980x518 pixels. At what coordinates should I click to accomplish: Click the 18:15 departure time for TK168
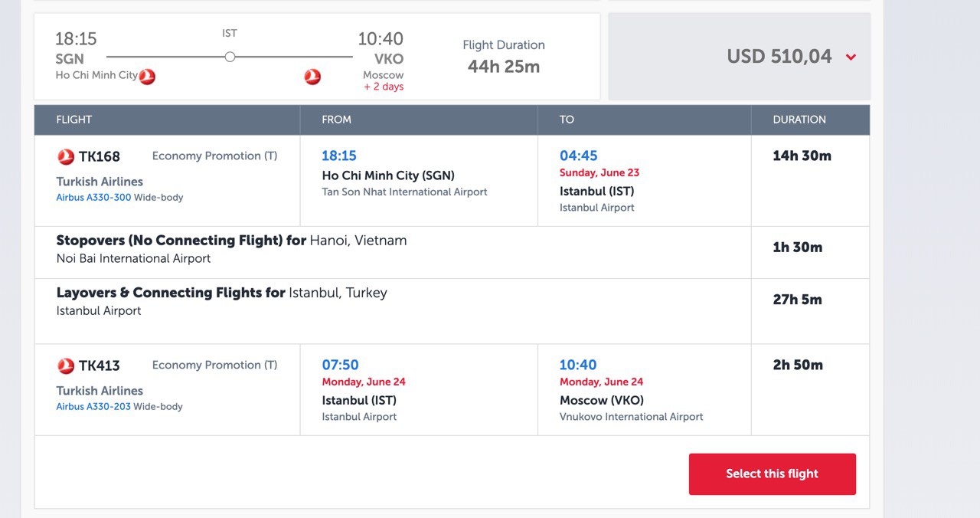tap(339, 156)
